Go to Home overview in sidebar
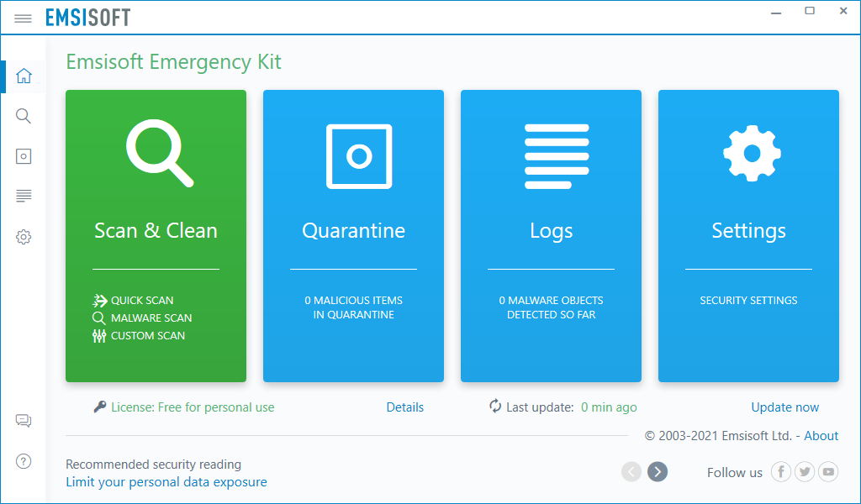The width and height of the screenshot is (861, 504). click(x=24, y=76)
